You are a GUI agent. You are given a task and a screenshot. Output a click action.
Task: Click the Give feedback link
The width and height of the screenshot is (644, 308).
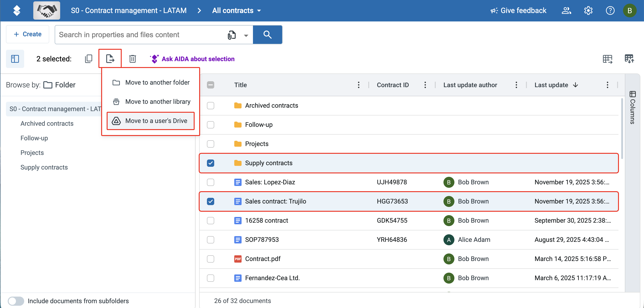(x=518, y=10)
